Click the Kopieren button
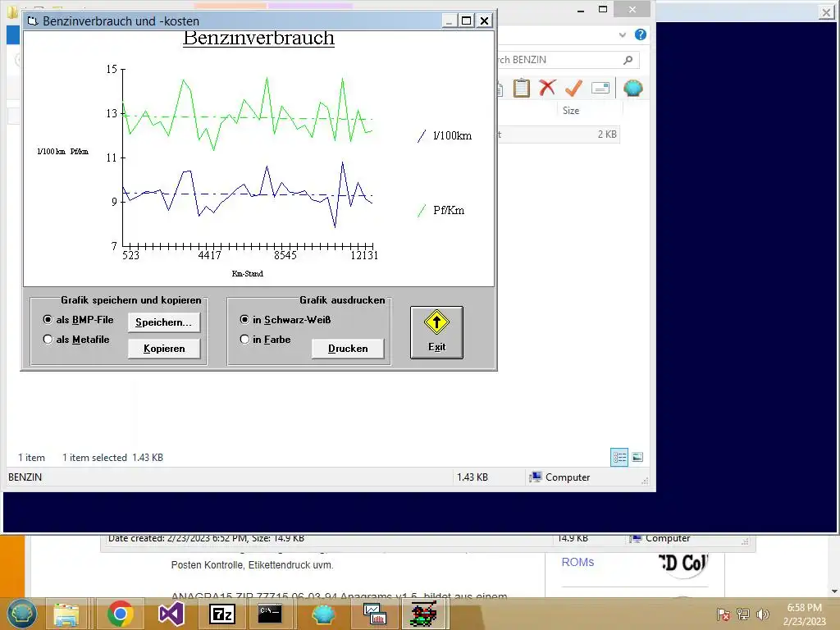Viewport: 840px width, 630px height. 164,348
